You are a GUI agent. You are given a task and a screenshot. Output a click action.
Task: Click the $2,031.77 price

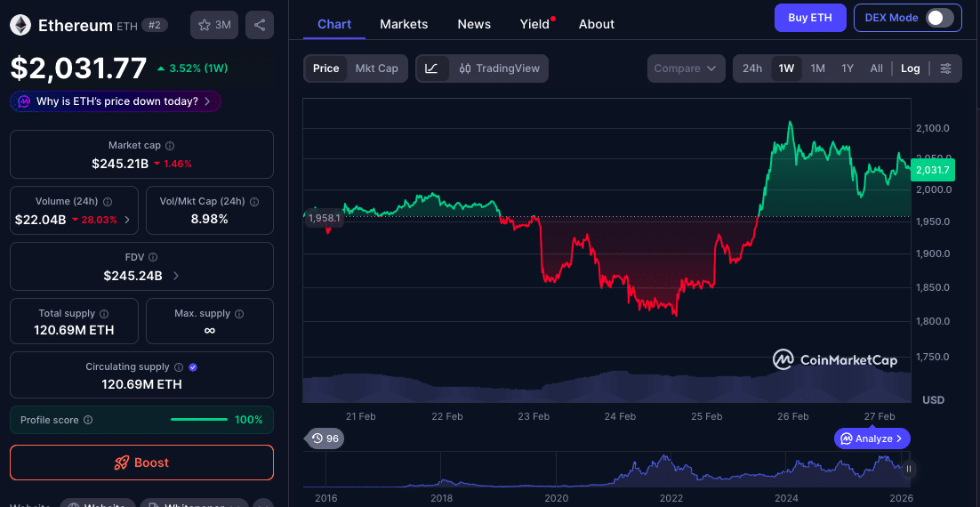pos(78,68)
